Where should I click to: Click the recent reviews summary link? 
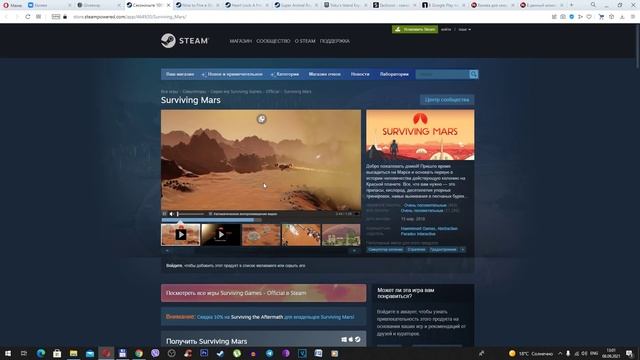[x=425, y=205]
